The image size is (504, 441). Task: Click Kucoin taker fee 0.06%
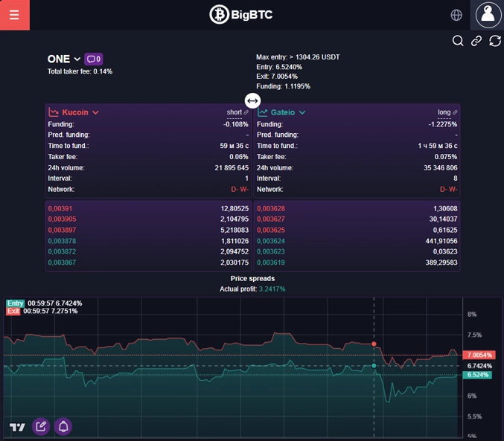[239, 157]
